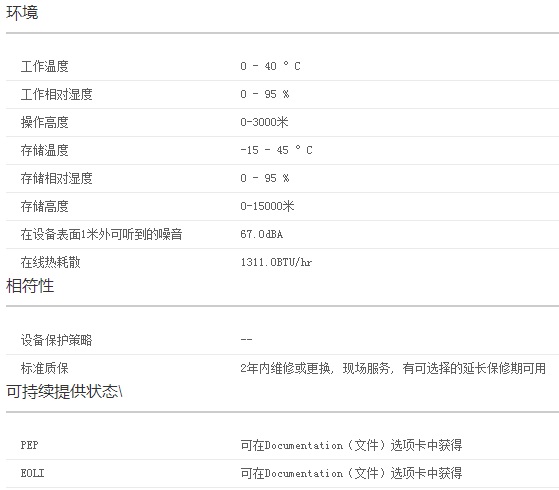The width and height of the screenshot is (559, 490).
Task: Select the PEP row label
Action: point(29,445)
